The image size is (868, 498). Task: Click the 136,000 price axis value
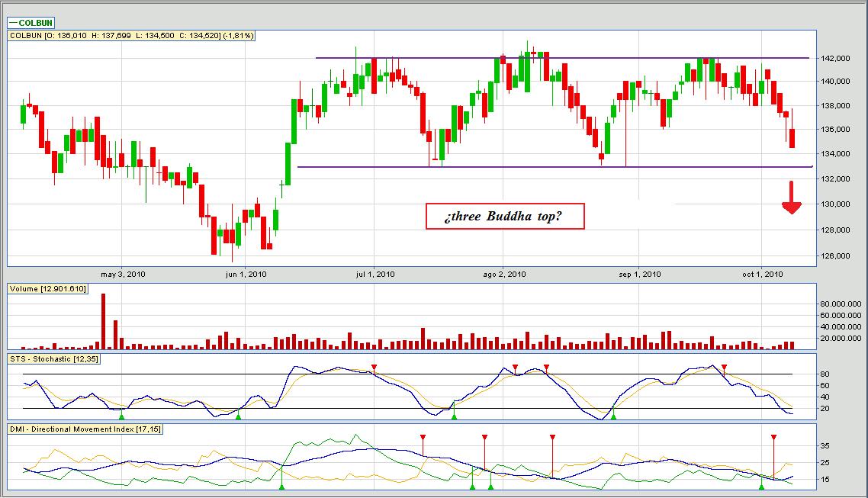835,130
